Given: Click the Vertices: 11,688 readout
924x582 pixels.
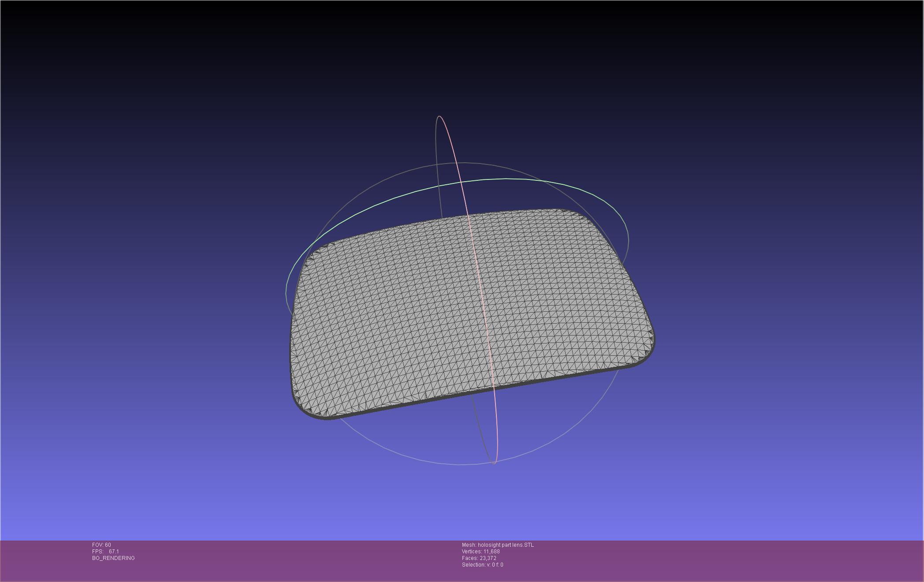Looking at the screenshot, I should coord(481,552).
